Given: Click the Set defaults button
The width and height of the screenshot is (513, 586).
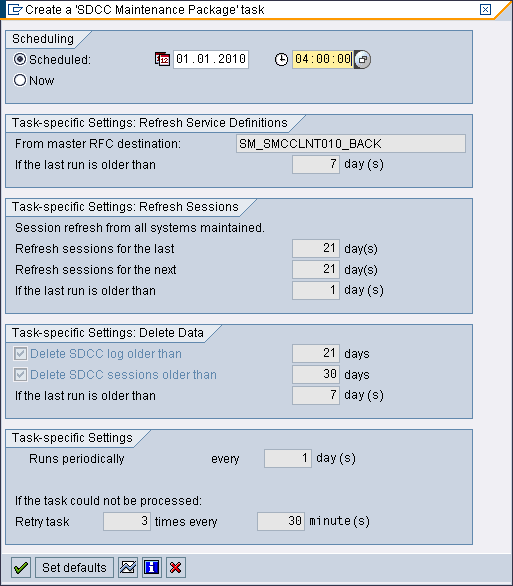Looking at the screenshot, I should pyautogui.click(x=74, y=568).
